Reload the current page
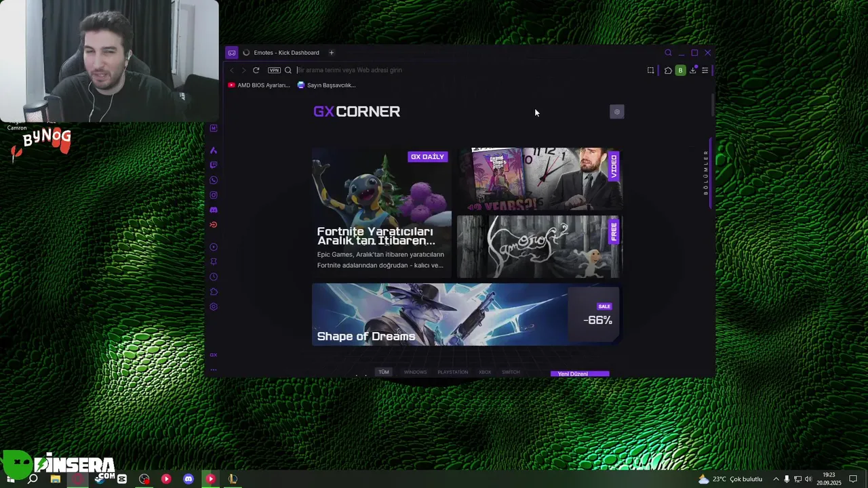This screenshot has width=868, height=488. (x=256, y=70)
